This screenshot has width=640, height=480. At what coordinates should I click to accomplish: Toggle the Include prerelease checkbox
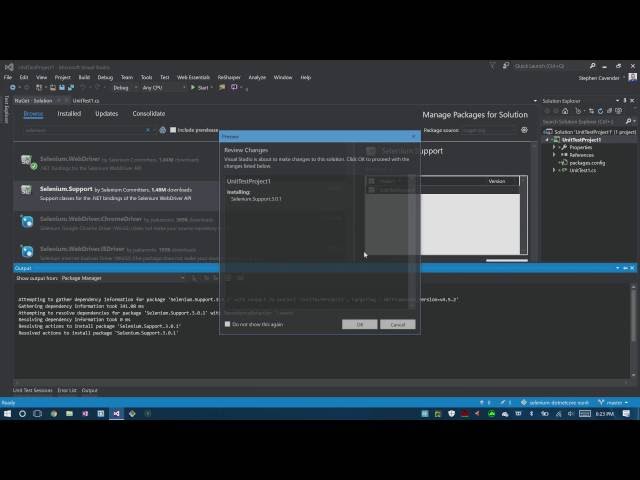173,130
